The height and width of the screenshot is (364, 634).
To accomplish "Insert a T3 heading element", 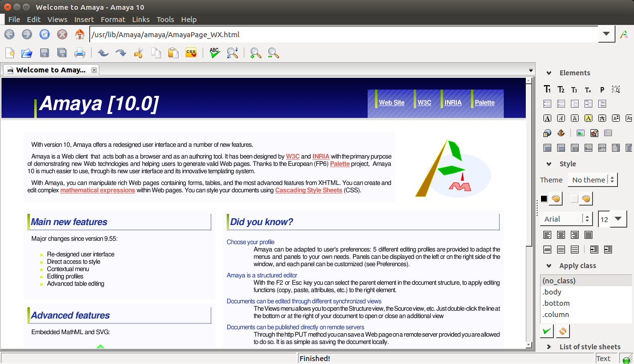I will pyautogui.click(x=575, y=90).
